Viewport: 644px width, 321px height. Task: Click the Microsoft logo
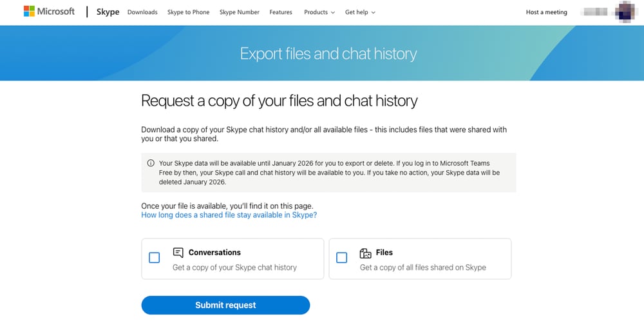pos(50,12)
